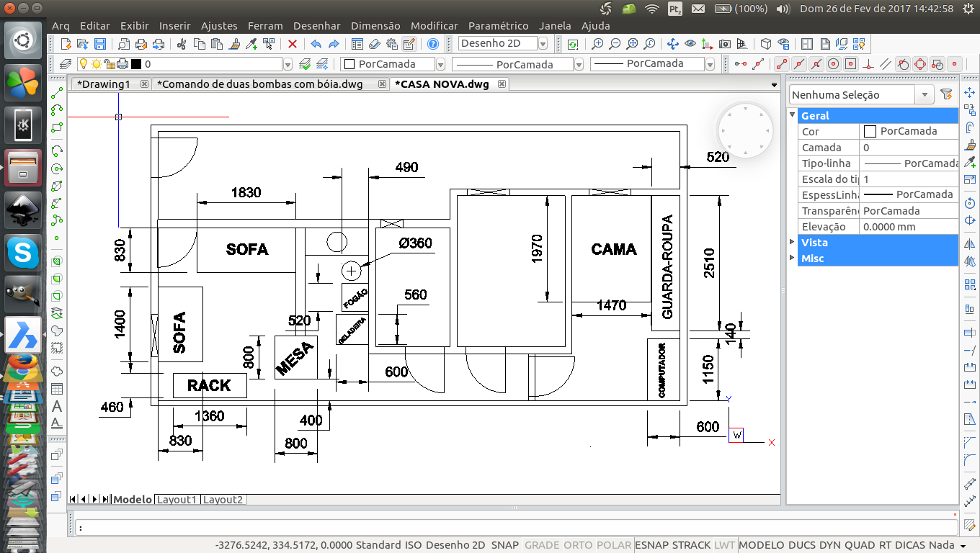Image resolution: width=980 pixels, height=553 pixels.
Task: Select the Rotate tool in right toolbar
Action: point(969,203)
